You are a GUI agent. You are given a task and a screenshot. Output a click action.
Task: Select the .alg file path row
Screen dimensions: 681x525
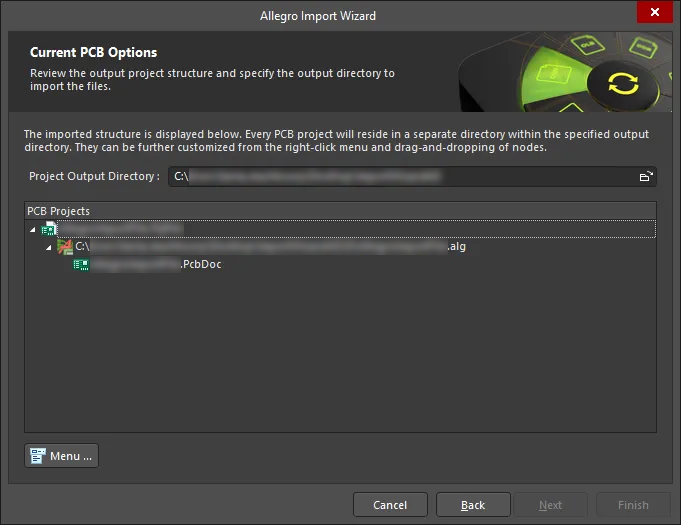coord(270,247)
